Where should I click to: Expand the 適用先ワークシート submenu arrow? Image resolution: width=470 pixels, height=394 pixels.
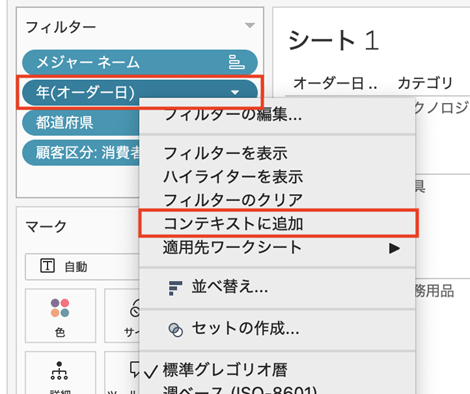(x=394, y=248)
